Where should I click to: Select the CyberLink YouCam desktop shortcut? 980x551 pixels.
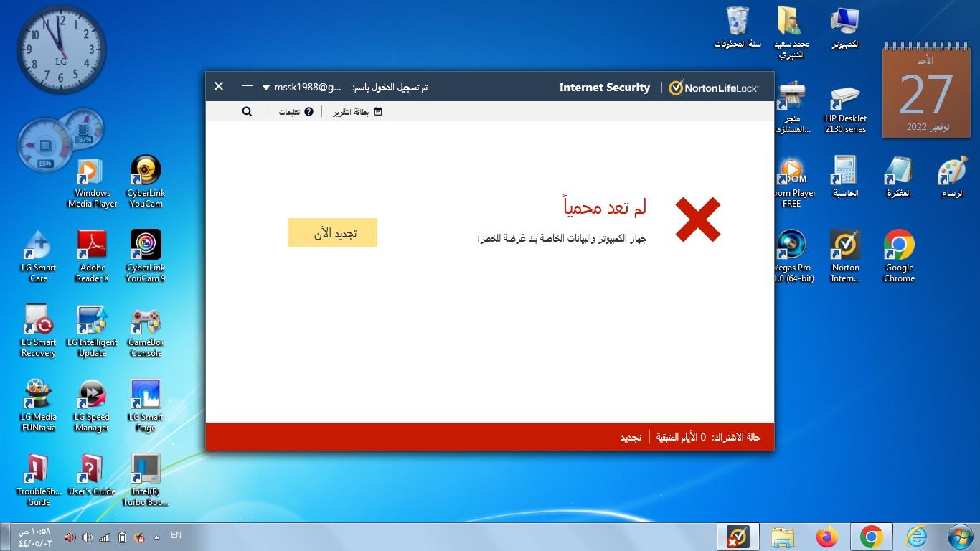(146, 182)
